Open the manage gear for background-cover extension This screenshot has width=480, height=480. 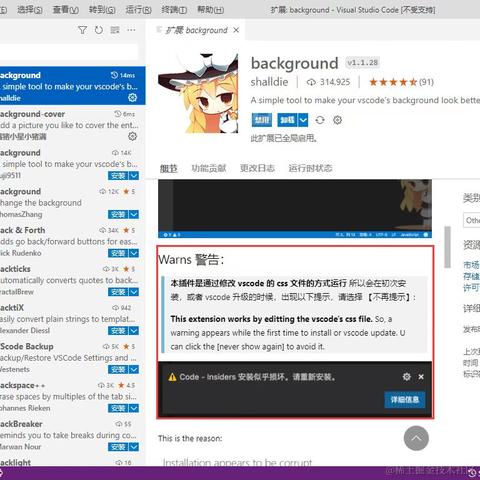(x=132, y=136)
